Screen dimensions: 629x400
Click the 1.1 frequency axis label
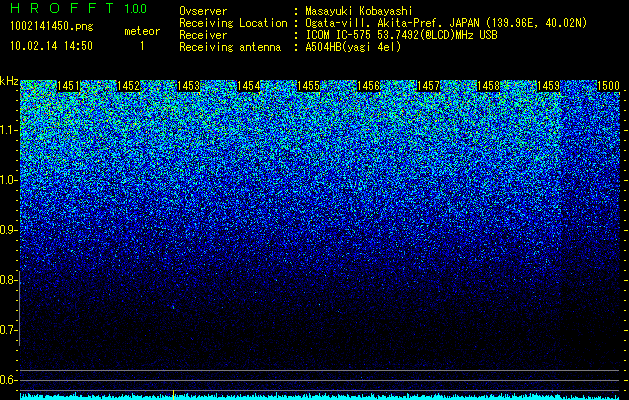click(x=8, y=130)
